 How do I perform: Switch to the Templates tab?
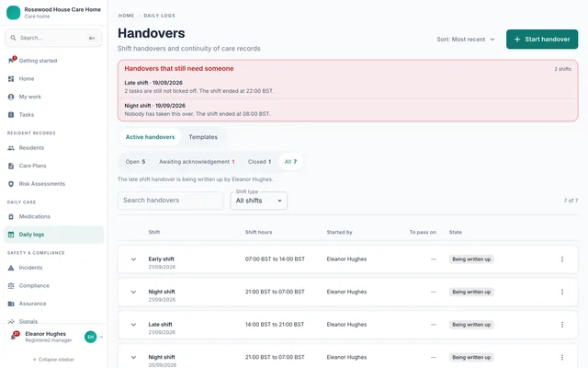(x=203, y=137)
